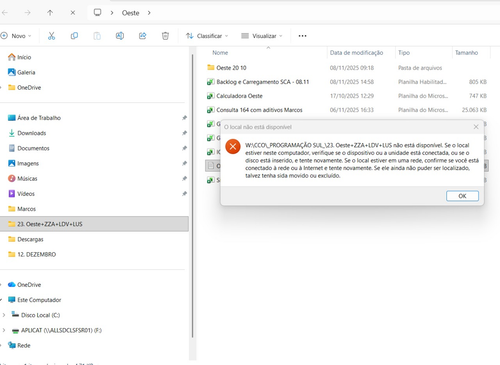Select the Descargas folder in the sidebar
This screenshot has height=365, width=500.
(26, 239)
